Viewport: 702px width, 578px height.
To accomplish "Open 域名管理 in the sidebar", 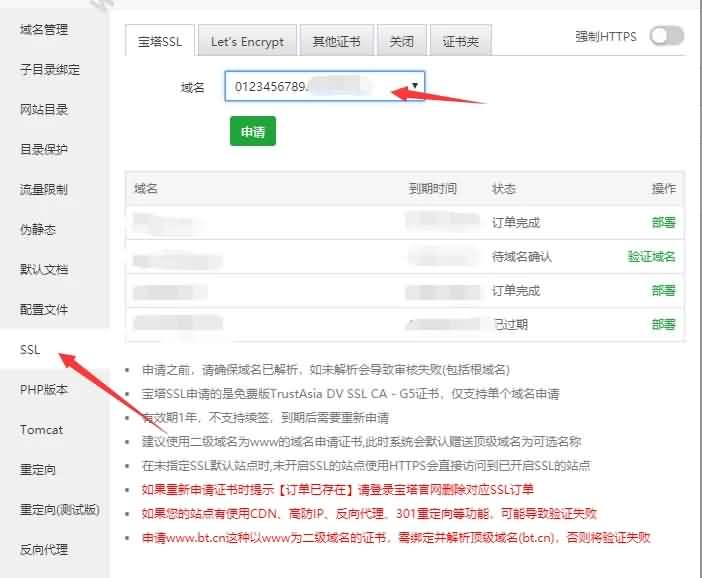I will click(x=44, y=30).
